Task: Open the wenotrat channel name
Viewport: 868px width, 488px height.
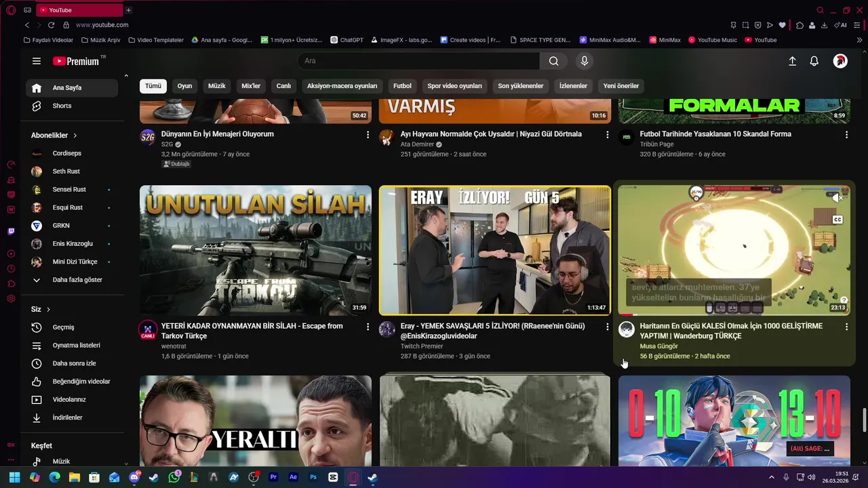Action: (174, 346)
